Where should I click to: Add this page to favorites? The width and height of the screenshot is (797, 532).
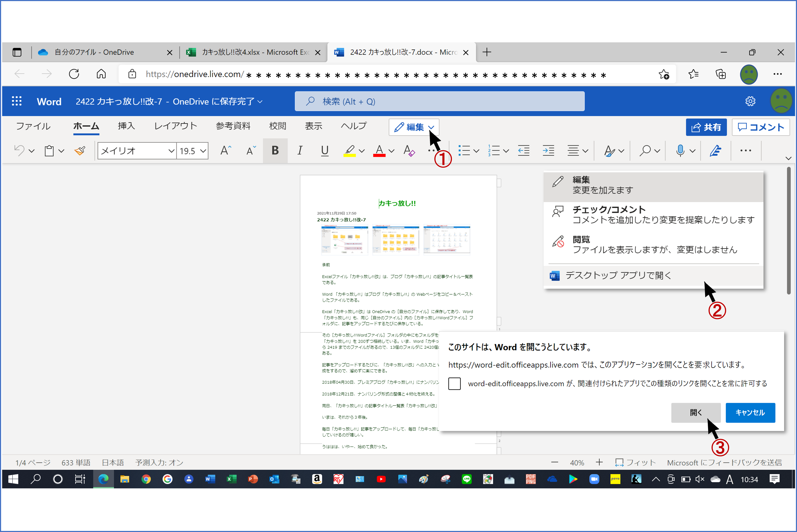tap(664, 74)
